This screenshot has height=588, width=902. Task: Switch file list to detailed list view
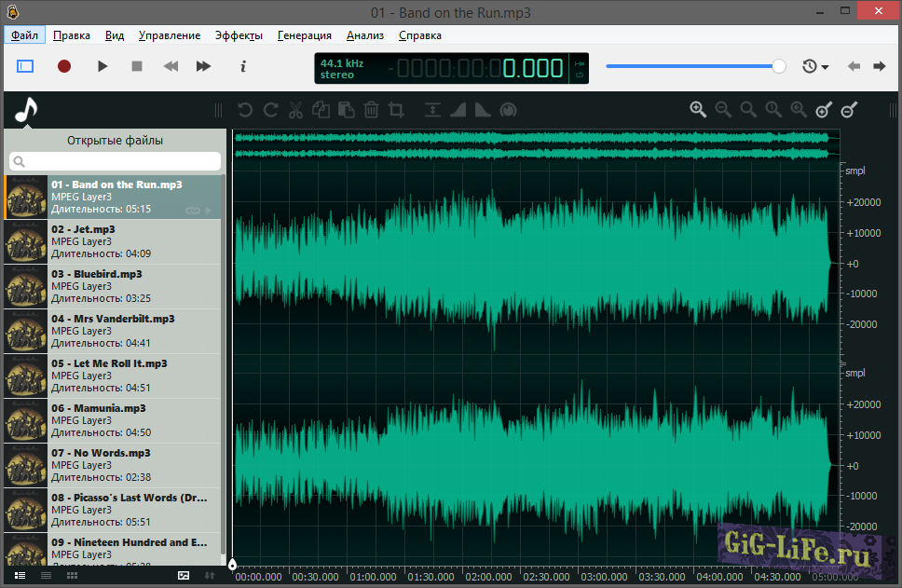tap(20, 576)
